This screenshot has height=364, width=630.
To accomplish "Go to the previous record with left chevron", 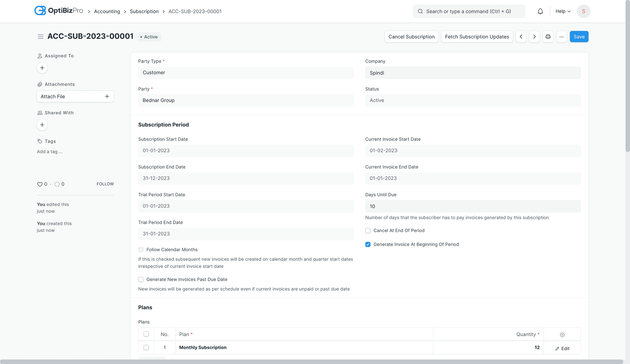I will click(x=521, y=36).
